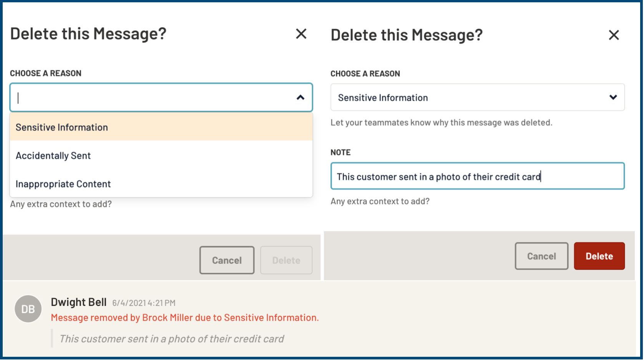Click the disabled Delete button

(286, 260)
